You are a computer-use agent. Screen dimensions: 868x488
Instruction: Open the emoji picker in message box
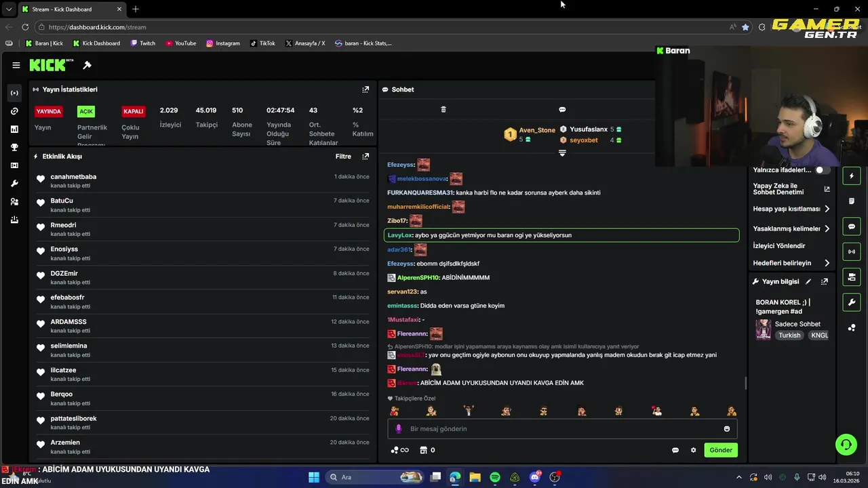click(727, 429)
